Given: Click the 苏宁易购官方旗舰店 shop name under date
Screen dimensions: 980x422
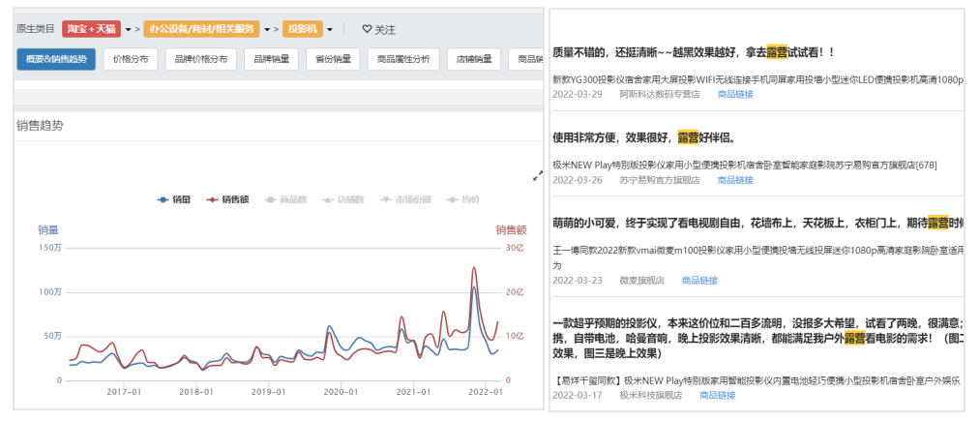Looking at the screenshot, I should pos(660,180).
